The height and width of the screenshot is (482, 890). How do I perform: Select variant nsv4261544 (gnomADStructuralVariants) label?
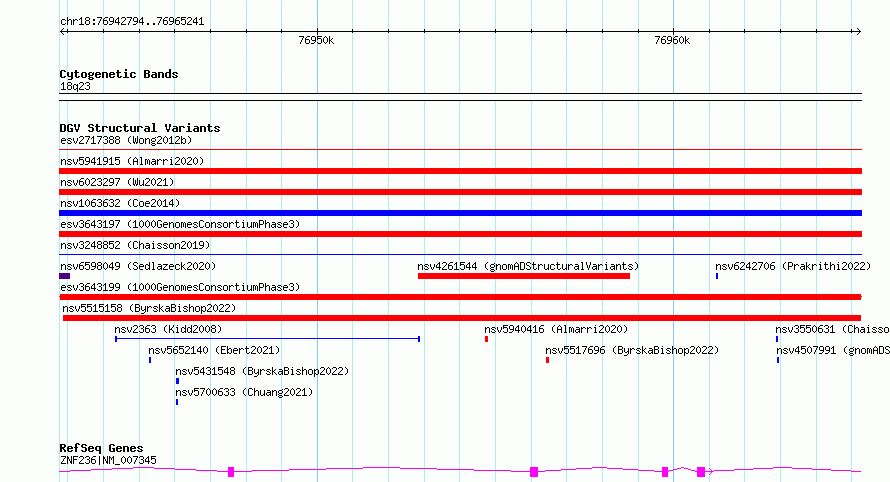coord(528,266)
